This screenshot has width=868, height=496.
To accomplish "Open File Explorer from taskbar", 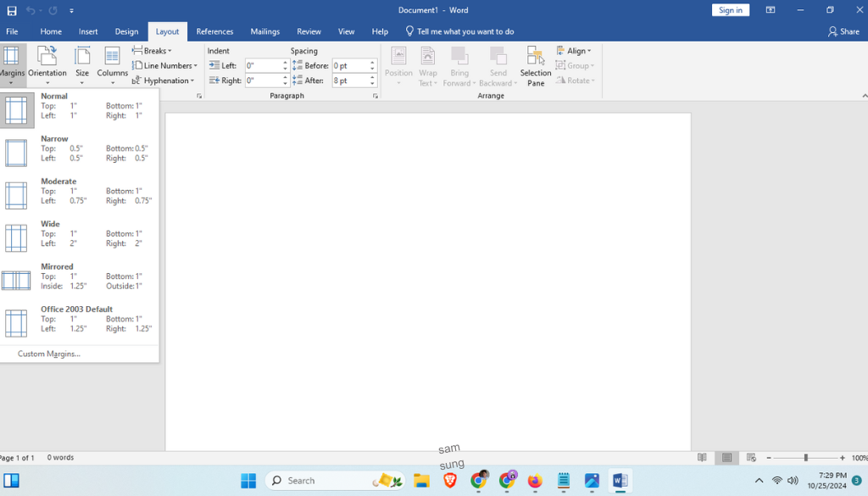I will (422, 481).
